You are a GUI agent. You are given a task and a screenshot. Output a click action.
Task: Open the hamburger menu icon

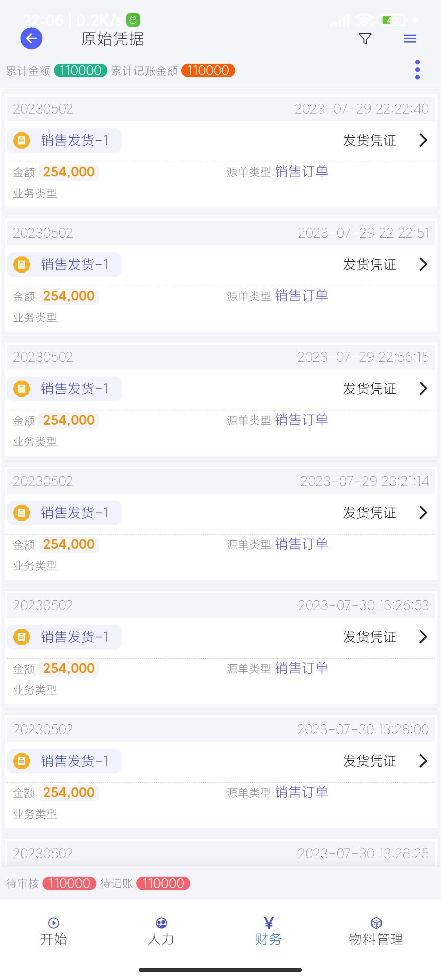[410, 39]
